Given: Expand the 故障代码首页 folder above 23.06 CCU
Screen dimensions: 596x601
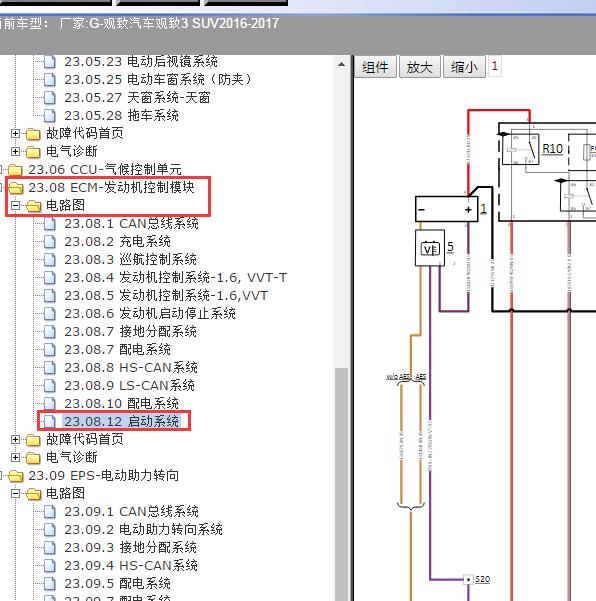Looking at the screenshot, I should (15, 133).
